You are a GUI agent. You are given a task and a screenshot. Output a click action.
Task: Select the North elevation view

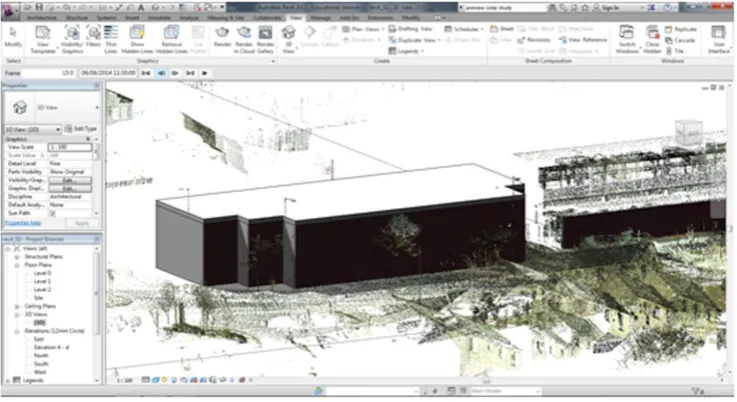coord(41,356)
